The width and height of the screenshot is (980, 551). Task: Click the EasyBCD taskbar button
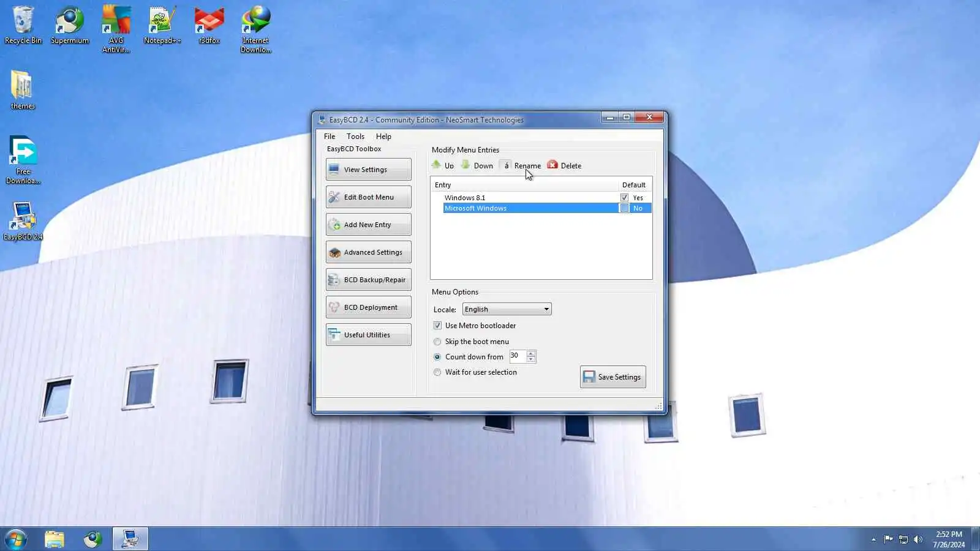(130, 539)
